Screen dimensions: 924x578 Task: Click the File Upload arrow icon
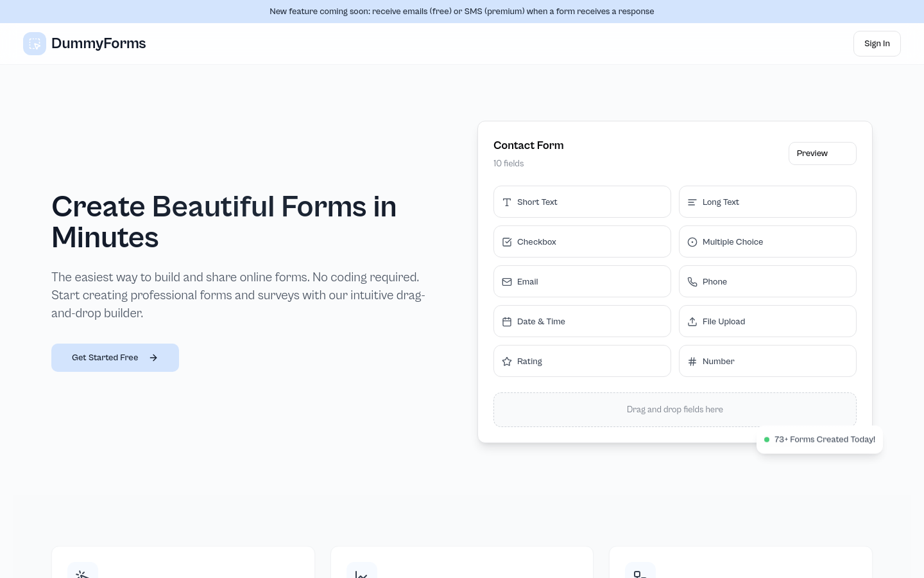point(692,322)
